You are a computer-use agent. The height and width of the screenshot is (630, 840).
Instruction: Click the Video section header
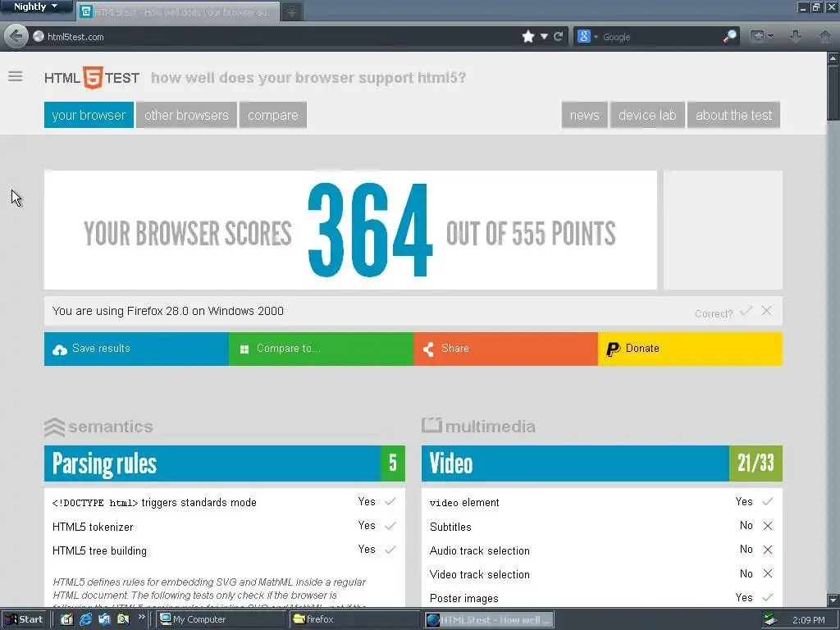[x=602, y=463]
